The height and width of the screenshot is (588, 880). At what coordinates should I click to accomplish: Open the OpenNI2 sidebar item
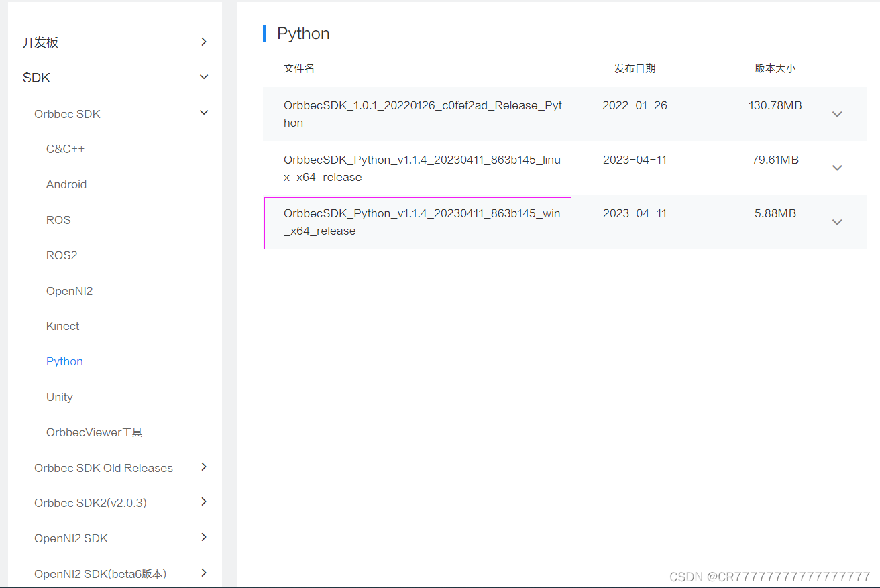pos(69,291)
